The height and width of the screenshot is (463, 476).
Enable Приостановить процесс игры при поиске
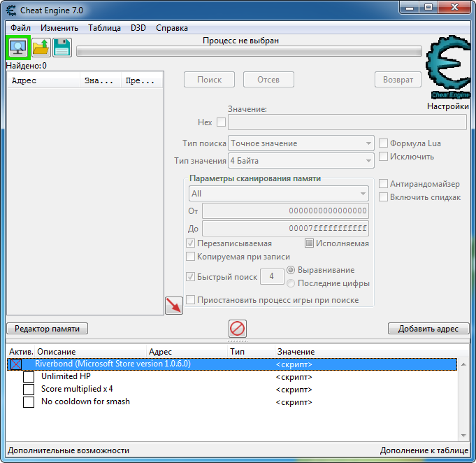pyautogui.click(x=190, y=300)
